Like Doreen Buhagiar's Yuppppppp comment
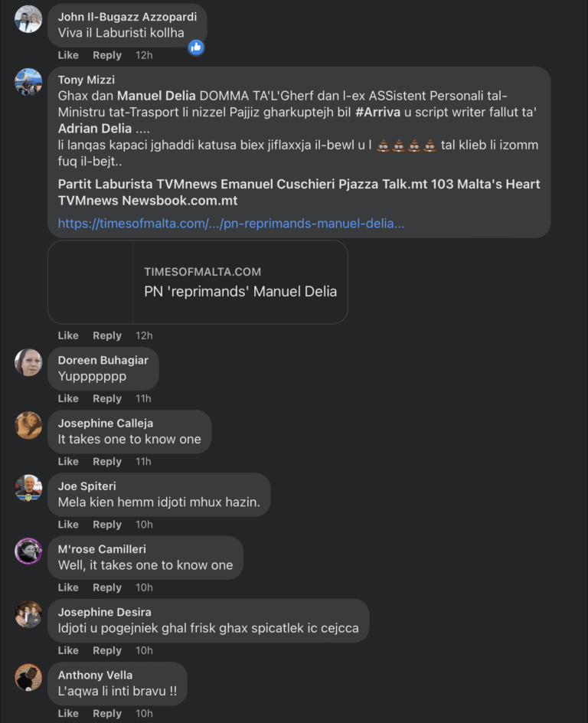Screen dimensions: 588x723 point(68,398)
